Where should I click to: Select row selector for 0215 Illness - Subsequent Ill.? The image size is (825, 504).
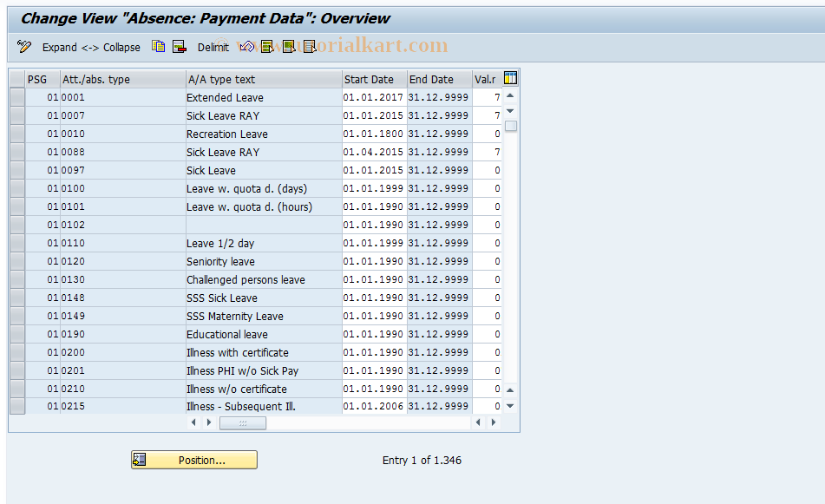17,406
